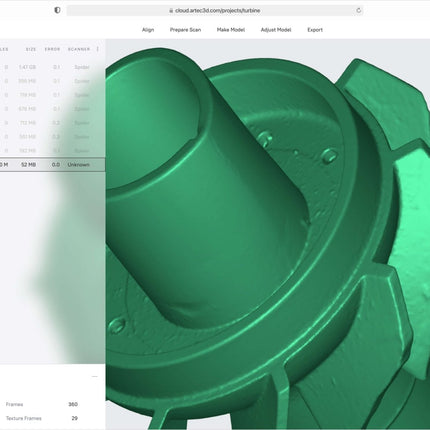Open the Align tab
The height and width of the screenshot is (430, 430).
pyautogui.click(x=148, y=30)
